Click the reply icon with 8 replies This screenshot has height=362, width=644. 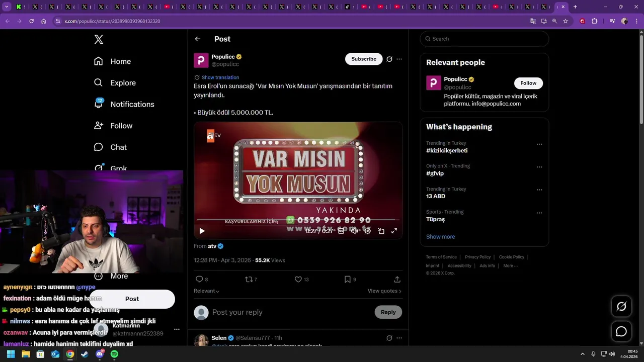(201, 280)
